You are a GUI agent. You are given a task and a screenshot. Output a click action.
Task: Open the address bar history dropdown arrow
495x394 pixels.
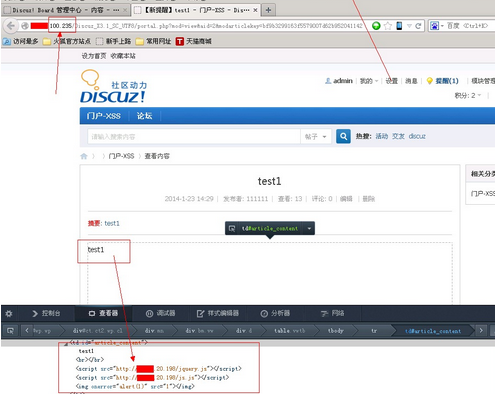click(409, 26)
